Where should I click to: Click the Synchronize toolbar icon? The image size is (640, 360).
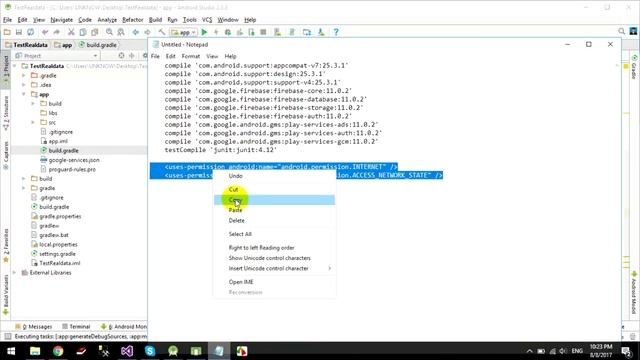pyautogui.click(x=31, y=32)
